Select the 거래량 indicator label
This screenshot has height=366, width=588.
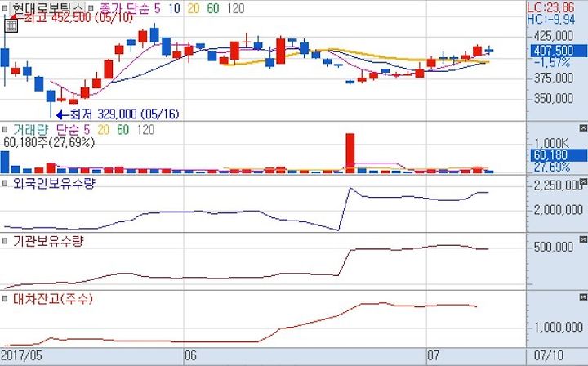(30, 130)
